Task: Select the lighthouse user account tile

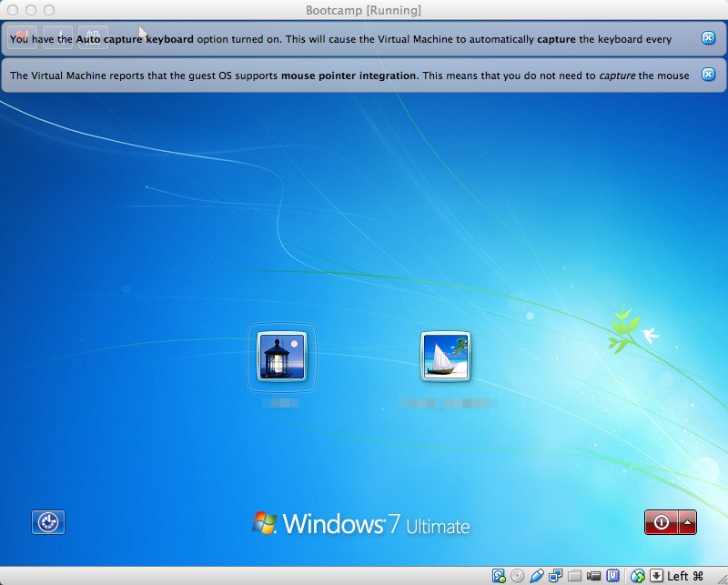Action: (x=282, y=357)
